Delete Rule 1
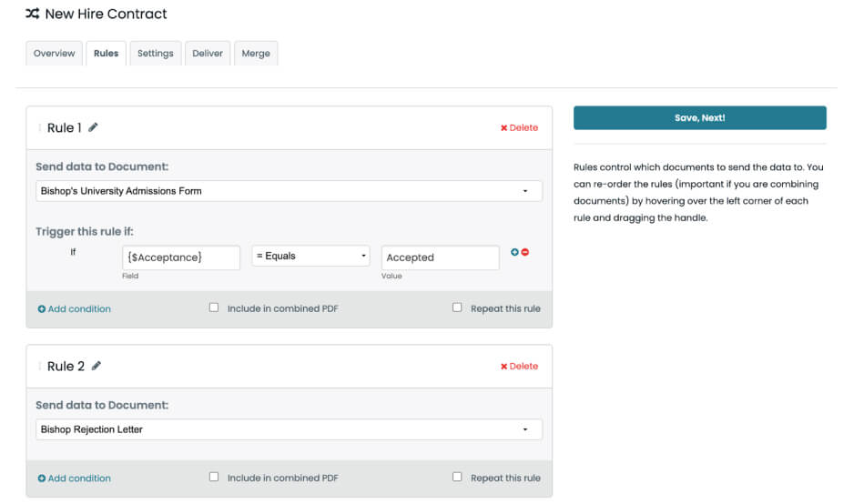 [519, 128]
